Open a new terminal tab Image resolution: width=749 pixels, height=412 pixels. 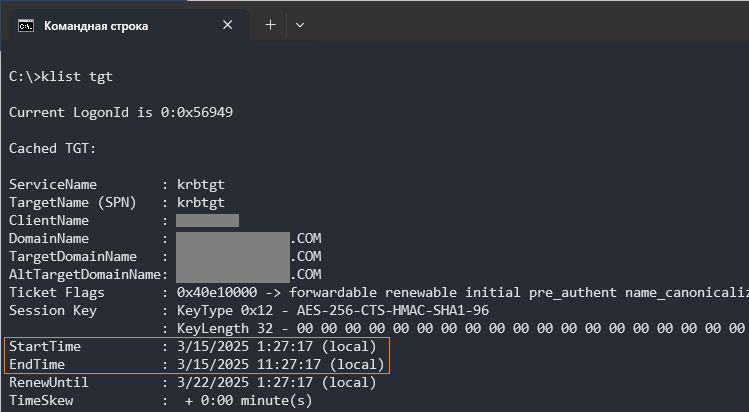pyautogui.click(x=270, y=25)
